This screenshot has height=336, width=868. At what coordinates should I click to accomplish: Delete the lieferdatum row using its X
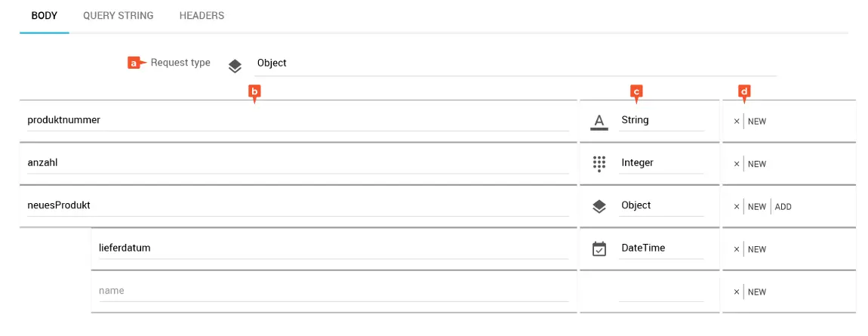coord(737,249)
